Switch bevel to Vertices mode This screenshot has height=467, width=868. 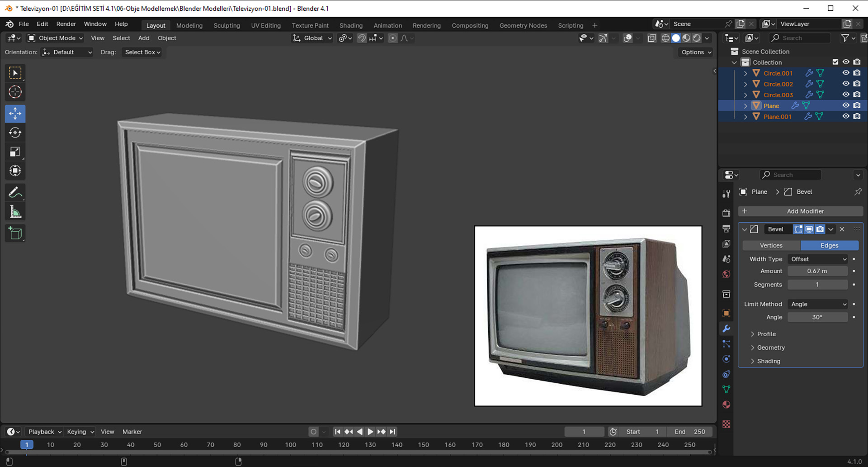point(771,245)
